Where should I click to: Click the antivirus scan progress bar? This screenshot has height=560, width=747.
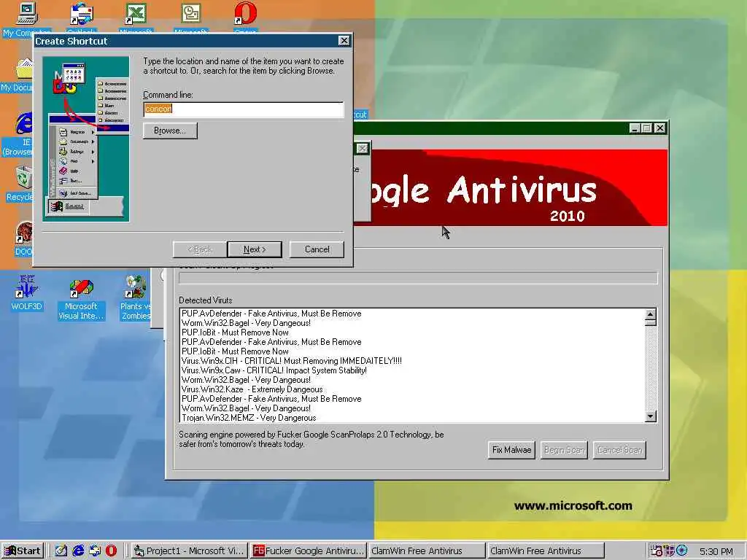[418, 278]
